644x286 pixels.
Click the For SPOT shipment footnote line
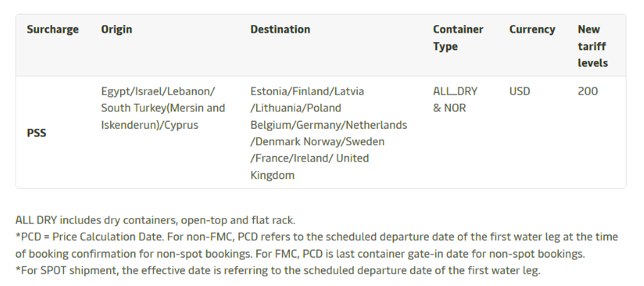pyautogui.click(x=277, y=271)
